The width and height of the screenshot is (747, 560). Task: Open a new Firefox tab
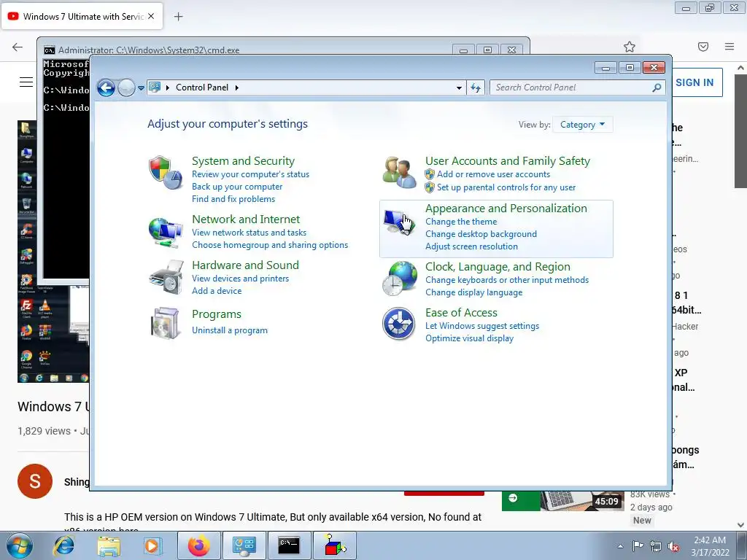pyautogui.click(x=178, y=17)
